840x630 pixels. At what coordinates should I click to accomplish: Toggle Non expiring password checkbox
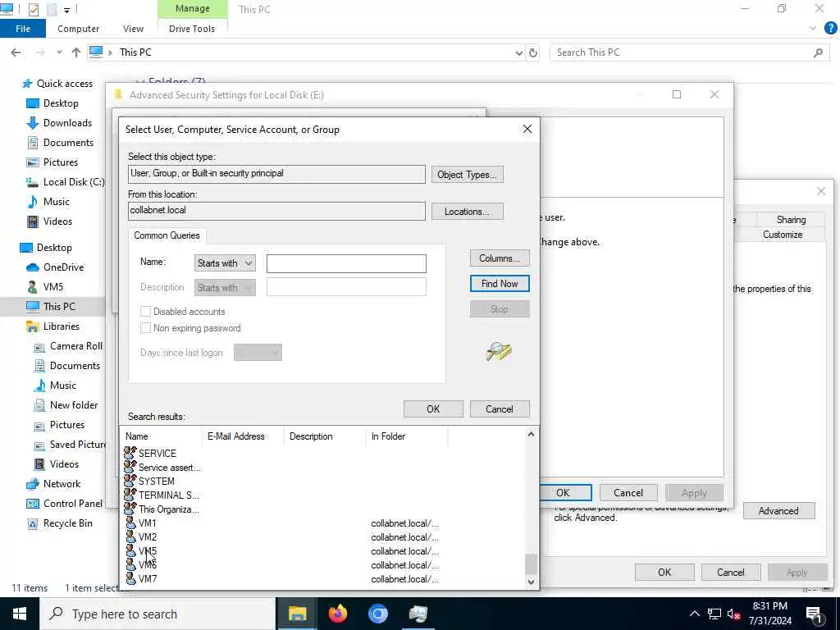(x=145, y=328)
